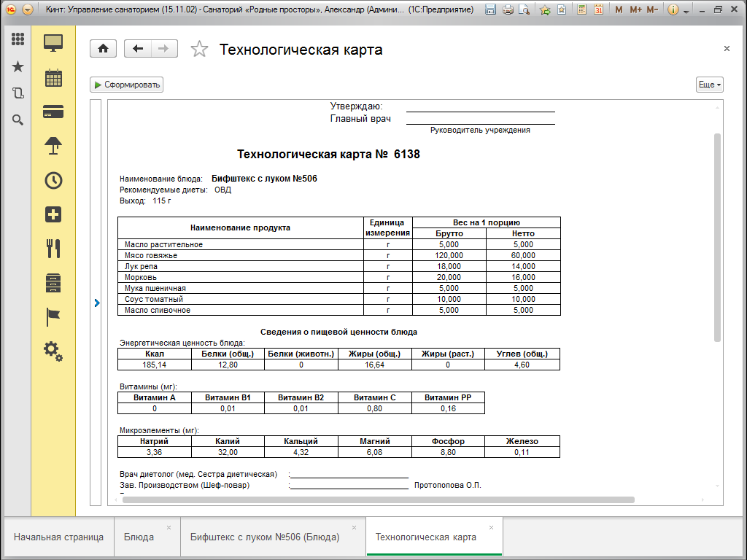Open the medical cross section
The width and height of the screenshot is (747, 560).
tap(53, 215)
